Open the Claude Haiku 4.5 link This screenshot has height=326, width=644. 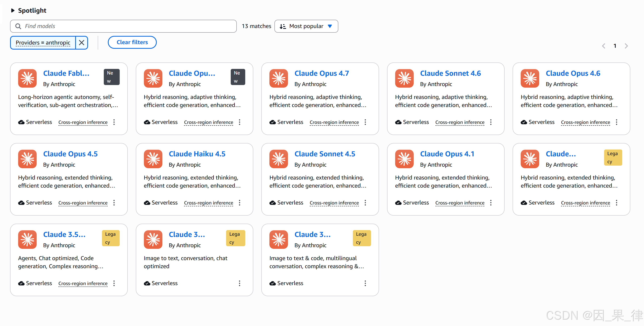pos(197,154)
